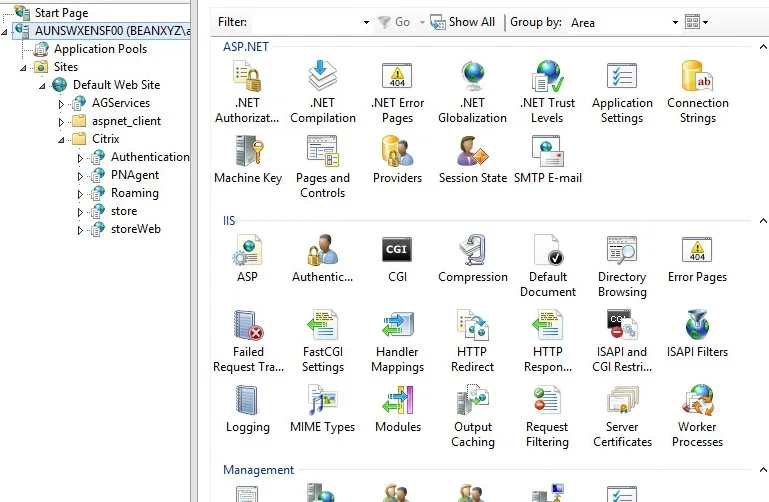Open Modules feature
This screenshot has height=502, width=769.
[x=398, y=408]
